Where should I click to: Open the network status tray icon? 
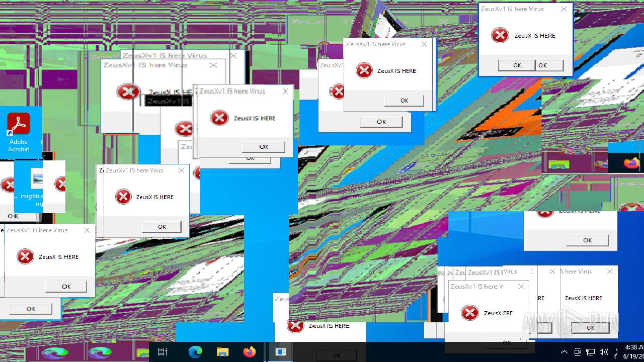pos(591,352)
